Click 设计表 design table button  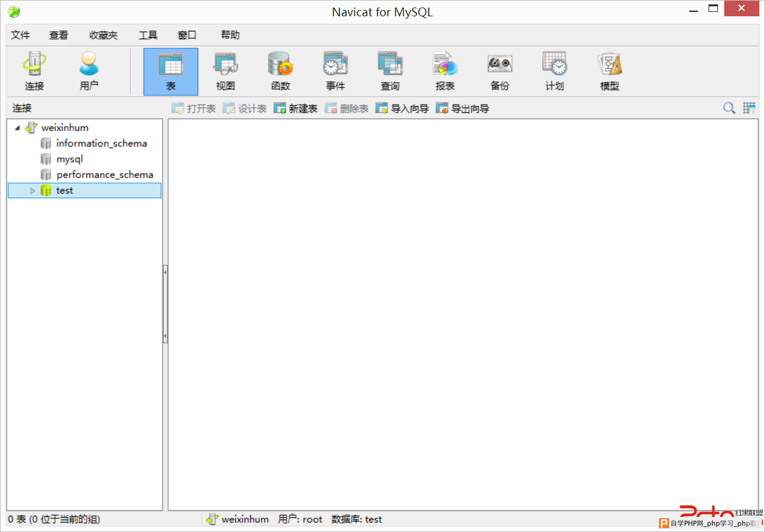(245, 108)
